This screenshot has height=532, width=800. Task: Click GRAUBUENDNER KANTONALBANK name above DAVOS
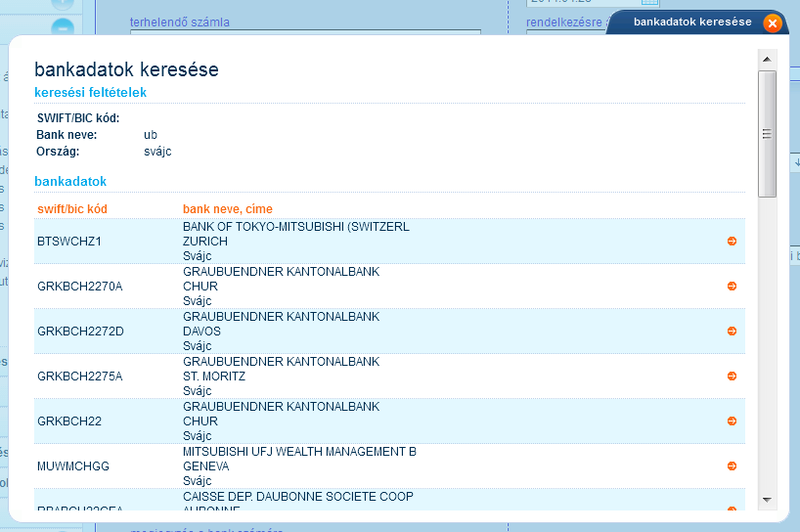pyautogui.click(x=281, y=317)
